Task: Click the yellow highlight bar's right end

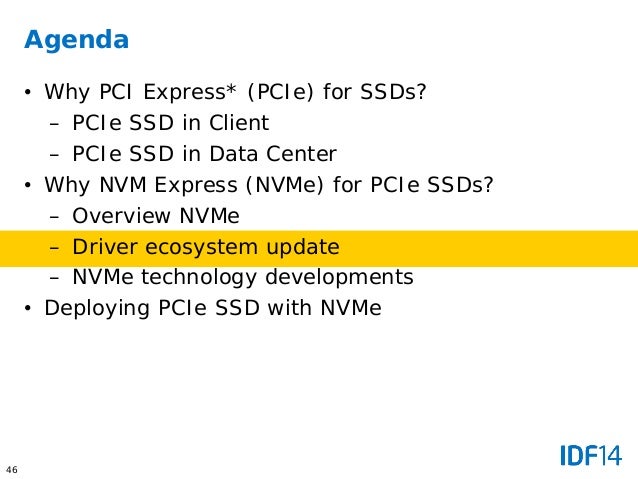Action: point(629,249)
